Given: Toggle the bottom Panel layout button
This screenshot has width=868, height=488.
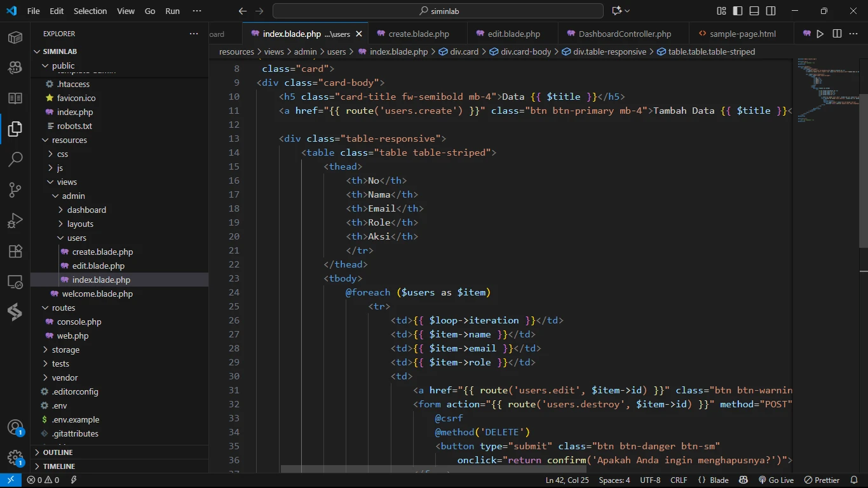Looking at the screenshot, I should point(754,11).
